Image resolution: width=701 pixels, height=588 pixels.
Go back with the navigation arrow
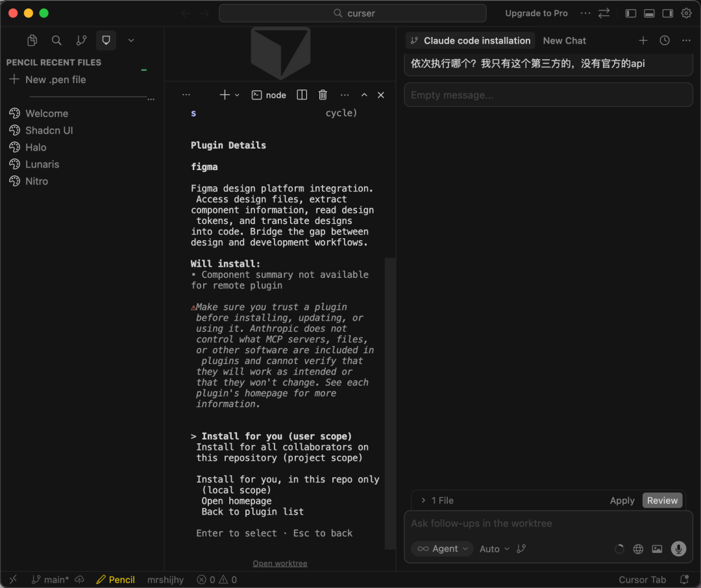coord(186,14)
